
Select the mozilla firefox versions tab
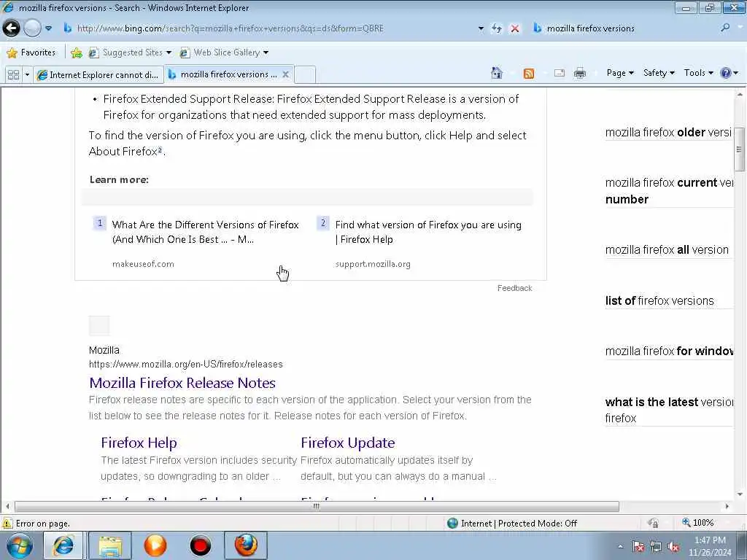coord(223,74)
